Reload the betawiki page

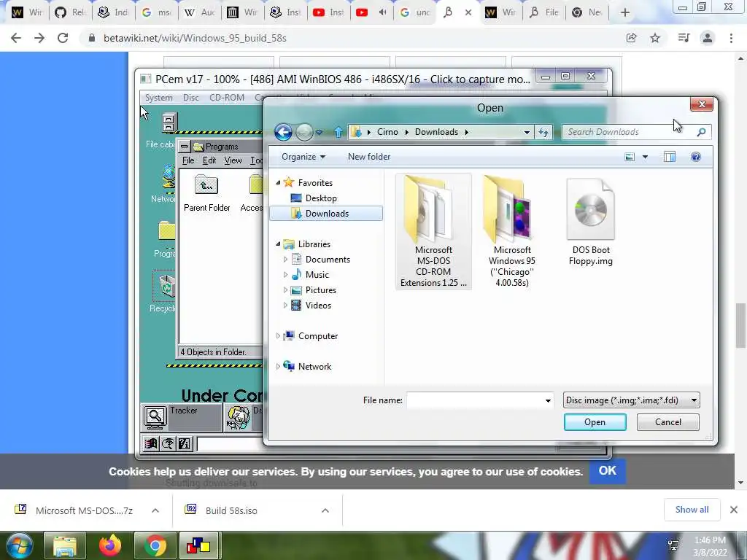coord(63,38)
